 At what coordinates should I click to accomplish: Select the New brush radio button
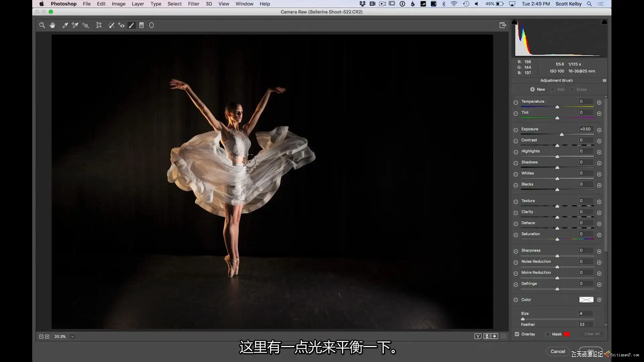(x=532, y=89)
